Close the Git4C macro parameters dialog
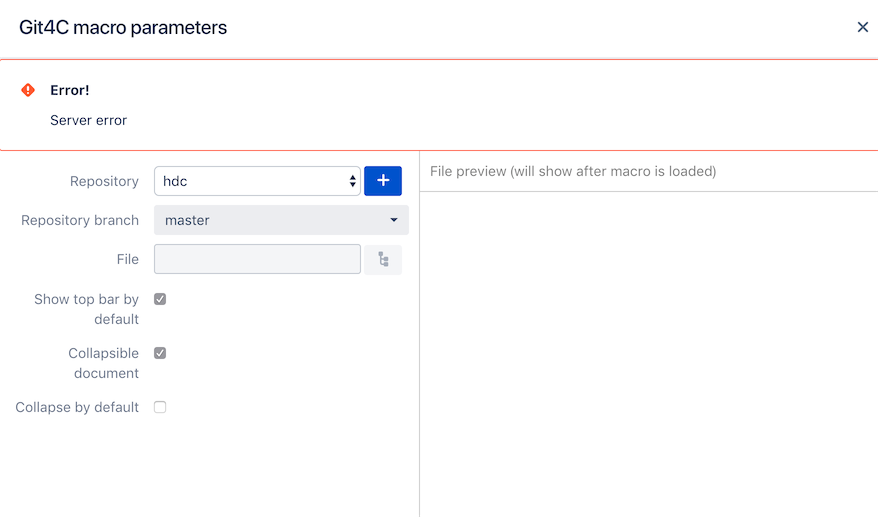This screenshot has height=517, width=878. point(862,27)
